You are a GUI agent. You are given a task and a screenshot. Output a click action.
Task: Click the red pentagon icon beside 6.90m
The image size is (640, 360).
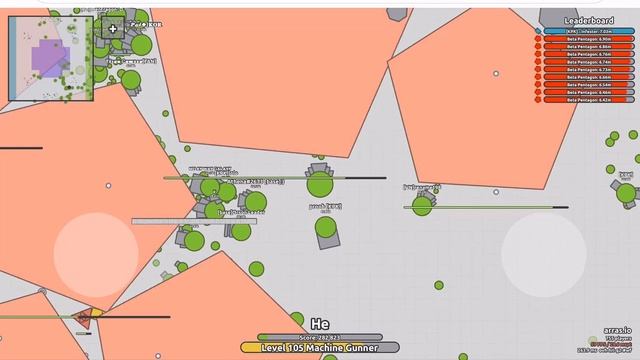(x=538, y=39)
